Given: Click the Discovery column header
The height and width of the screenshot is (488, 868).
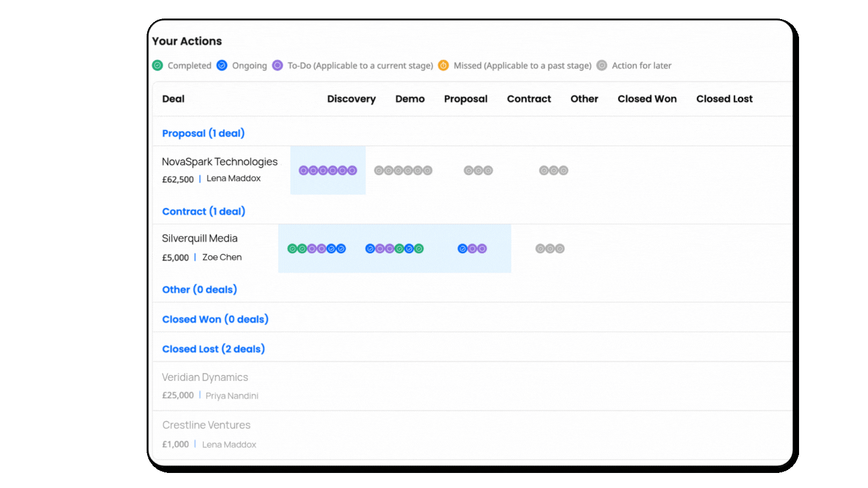Looking at the screenshot, I should [x=351, y=99].
